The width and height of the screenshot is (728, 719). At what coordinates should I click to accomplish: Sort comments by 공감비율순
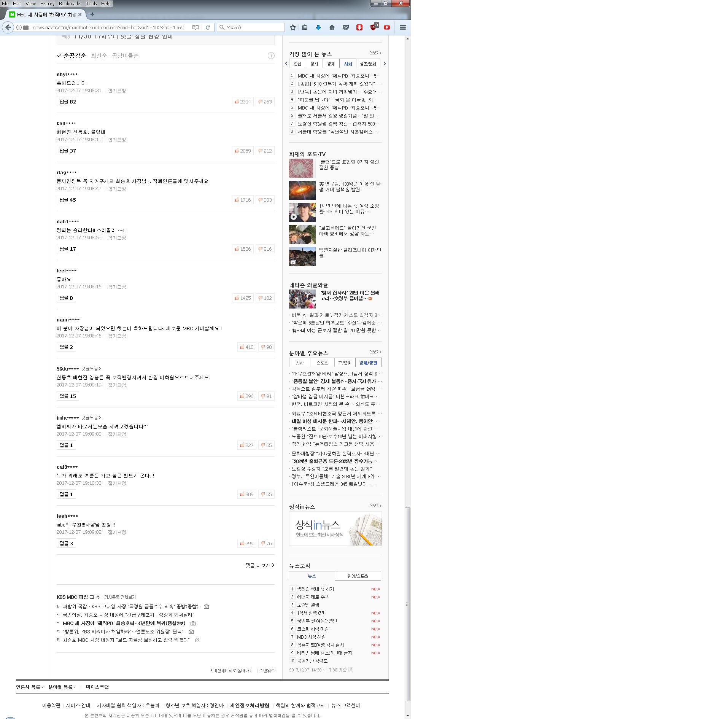pos(125,56)
